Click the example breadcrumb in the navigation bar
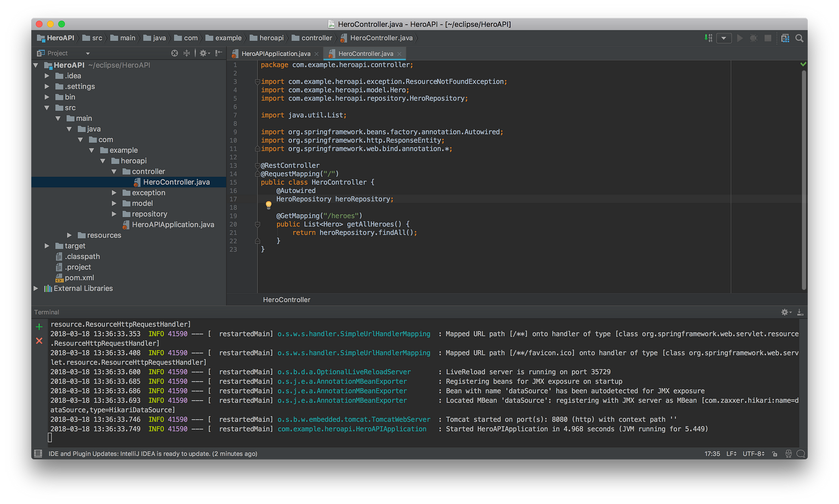The width and height of the screenshot is (839, 504). tap(224, 38)
